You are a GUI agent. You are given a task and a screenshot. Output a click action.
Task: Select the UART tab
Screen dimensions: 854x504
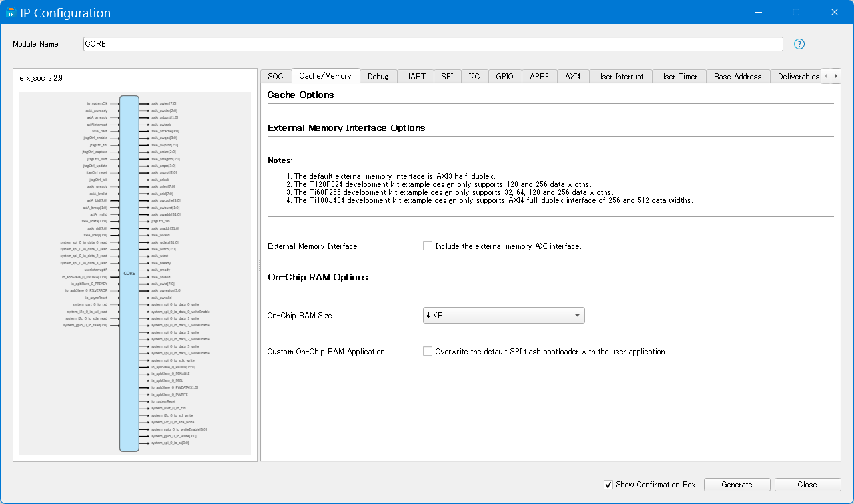point(415,77)
